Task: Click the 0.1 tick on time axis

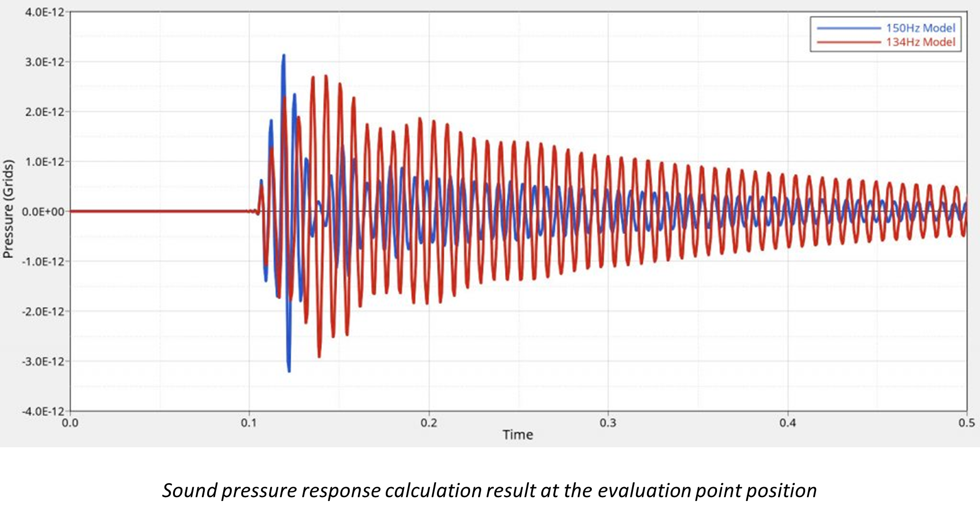Action: coord(249,422)
